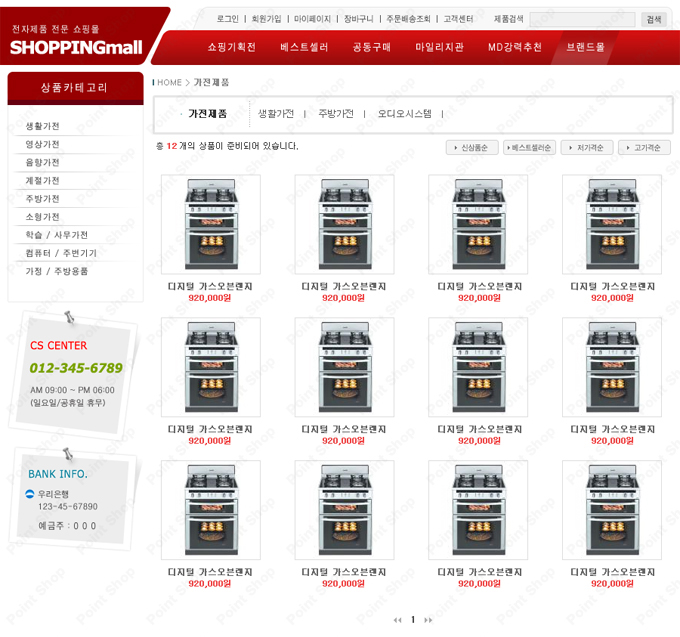Click 디지털 가스오븐렌지 title of last bottom-row product

point(612,572)
